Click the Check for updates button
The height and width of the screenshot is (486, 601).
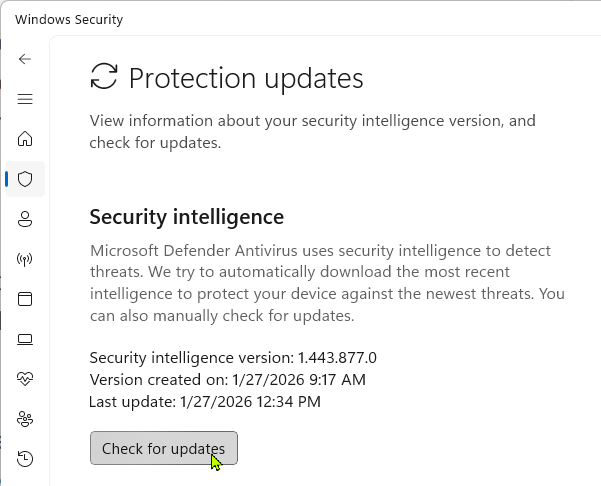pos(163,449)
